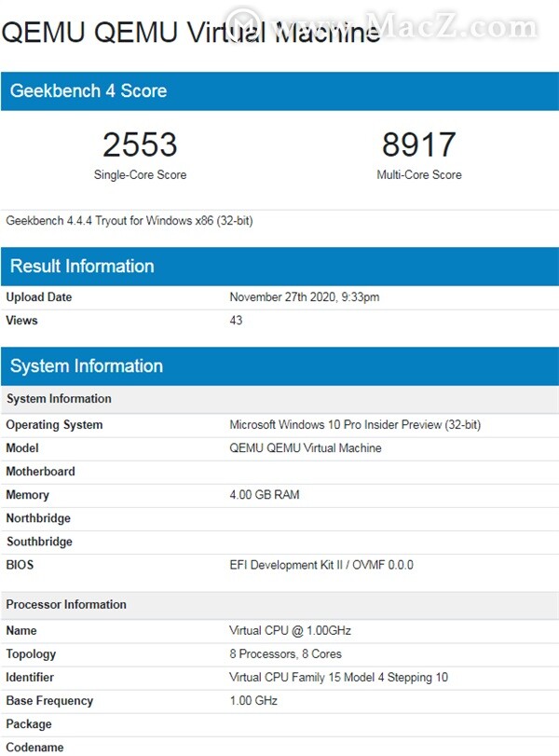Viewport: 559px width, 756px height.
Task: Click the Codename label
Action: pyautogui.click(x=34, y=748)
